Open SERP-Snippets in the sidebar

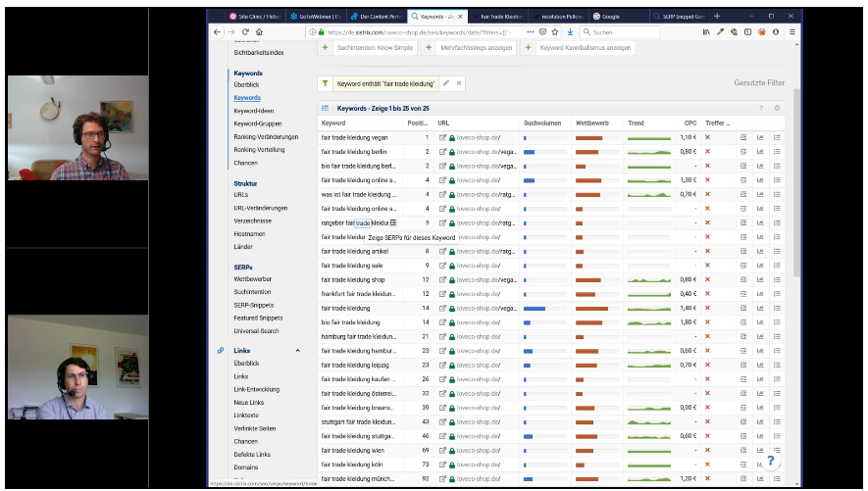tap(254, 305)
